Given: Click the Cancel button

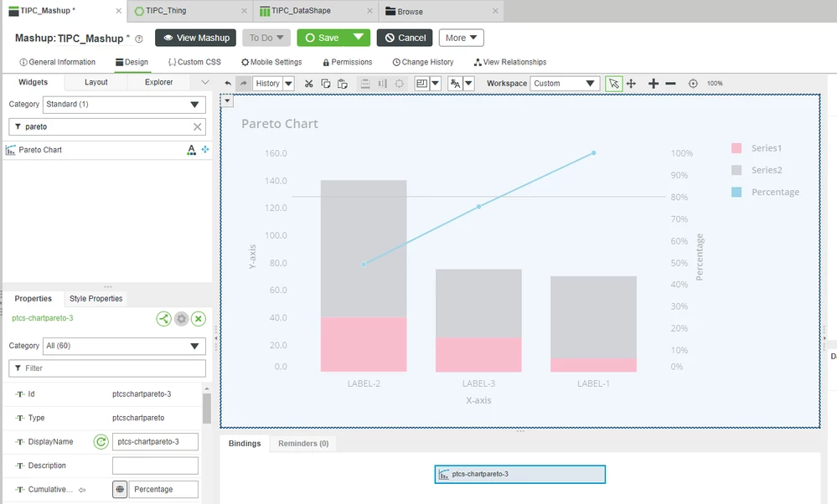Looking at the screenshot, I should (x=405, y=38).
